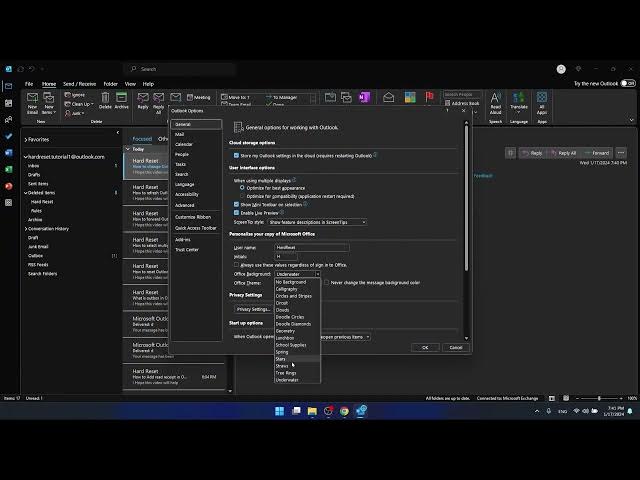Select Optimize for best appearance radio button
Screen dimensions: 640x480
pos(242,188)
